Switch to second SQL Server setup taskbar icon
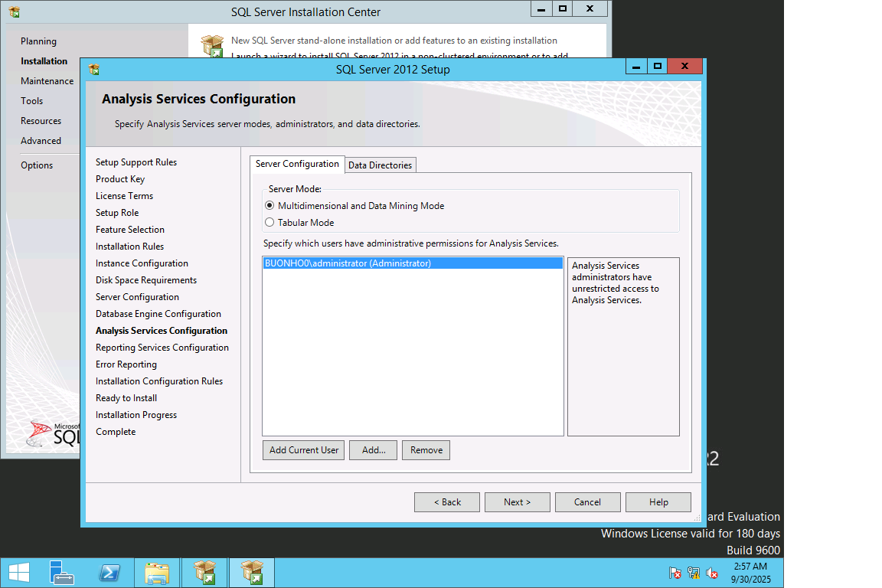Image resolution: width=882 pixels, height=588 pixels. tap(252, 573)
